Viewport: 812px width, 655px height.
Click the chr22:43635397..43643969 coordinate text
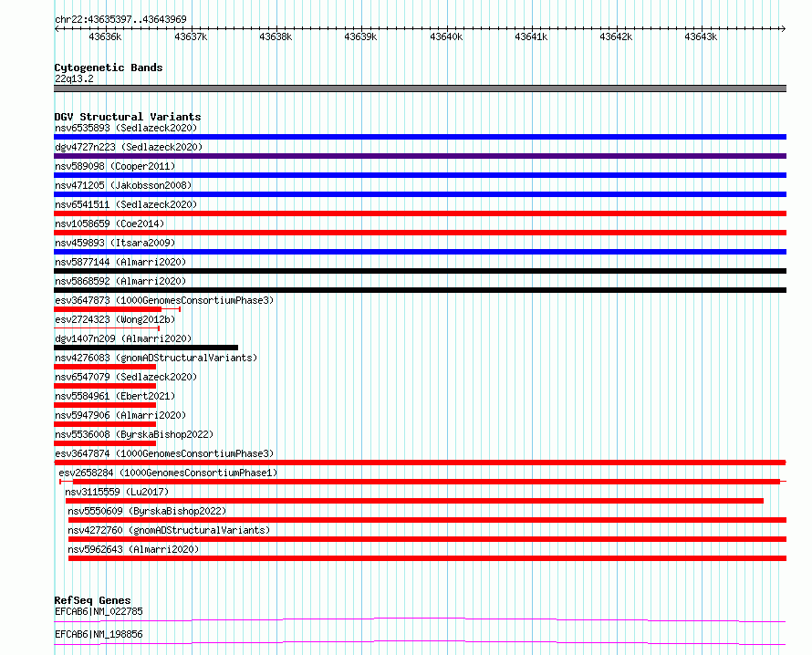click(x=120, y=19)
